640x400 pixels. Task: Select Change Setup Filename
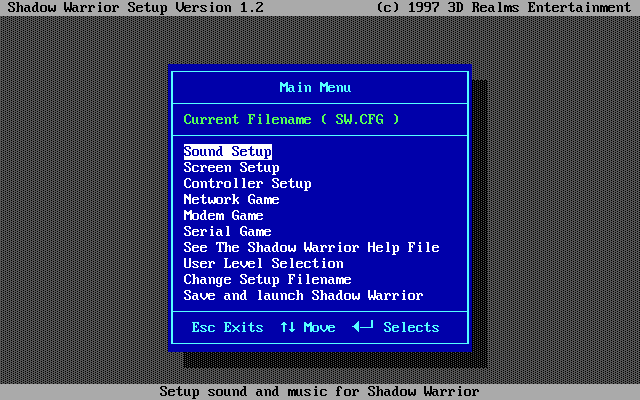click(x=267, y=280)
